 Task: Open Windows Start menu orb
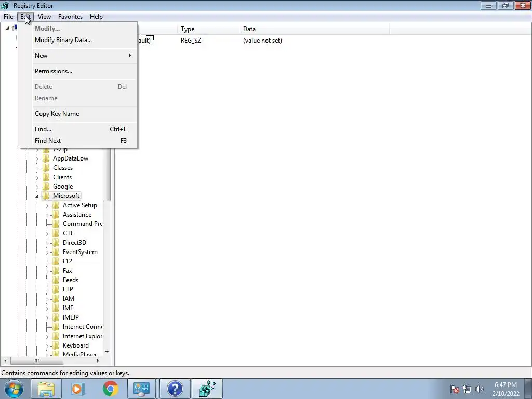point(14,389)
